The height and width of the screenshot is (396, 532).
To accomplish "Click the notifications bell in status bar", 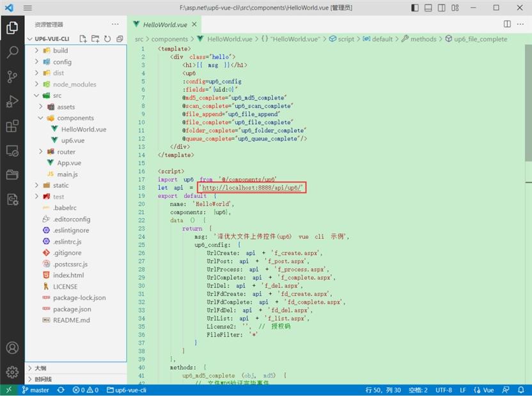I will coord(520,390).
